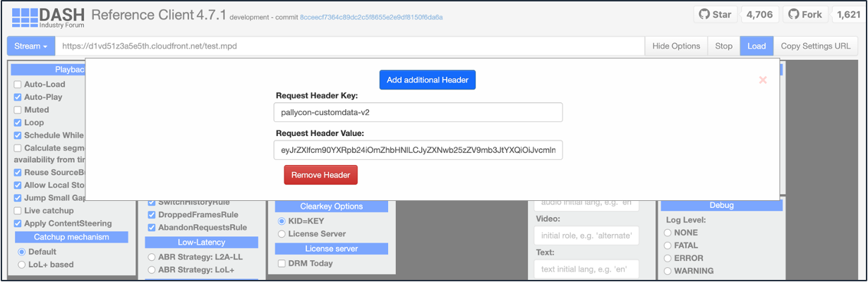This screenshot has width=868, height=282.
Task: Enable Auto-Load checkbox
Action: pyautogui.click(x=18, y=85)
